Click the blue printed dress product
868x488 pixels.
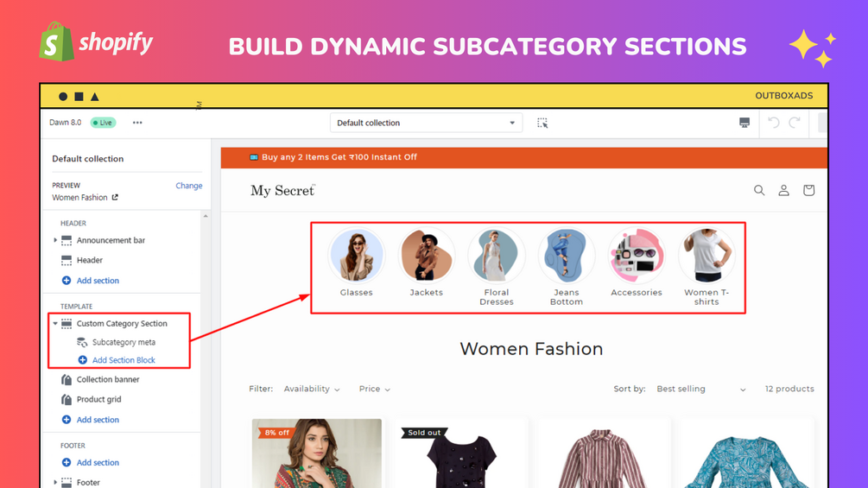[x=747, y=453]
